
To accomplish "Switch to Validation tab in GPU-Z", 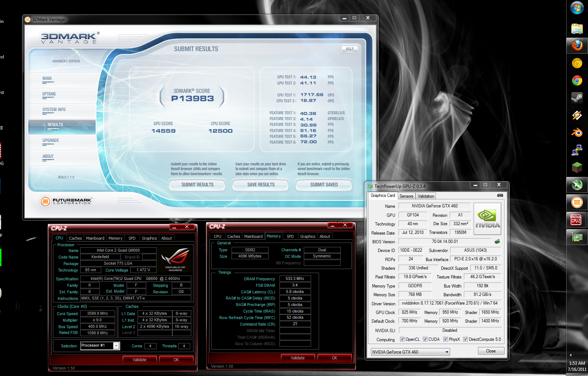I will pos(426,196).
